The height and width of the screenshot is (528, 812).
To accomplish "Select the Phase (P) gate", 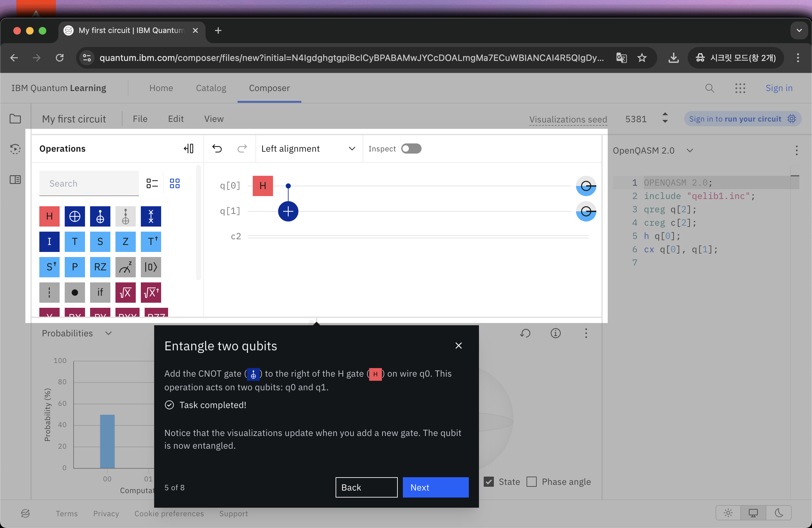I will tap(75, 267).
